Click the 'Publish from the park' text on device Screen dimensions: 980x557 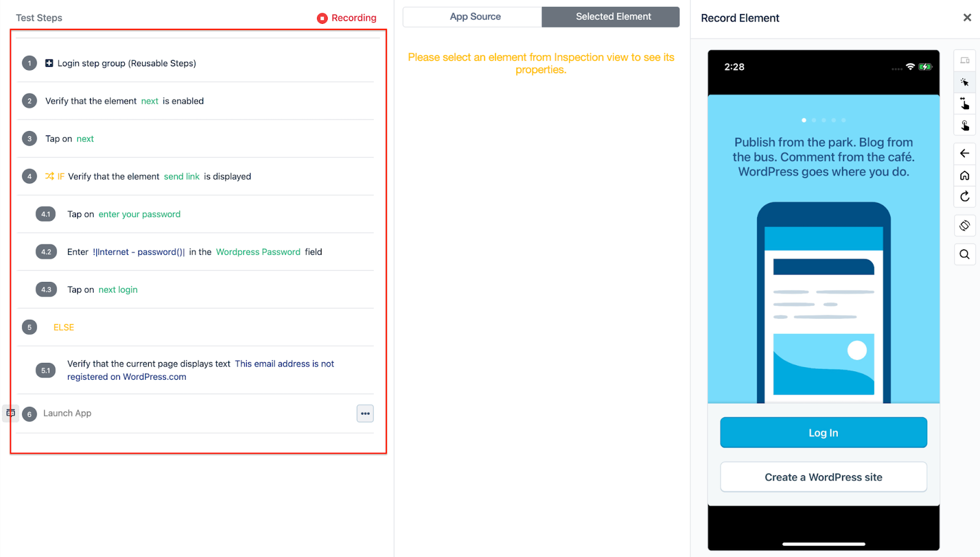823,157
